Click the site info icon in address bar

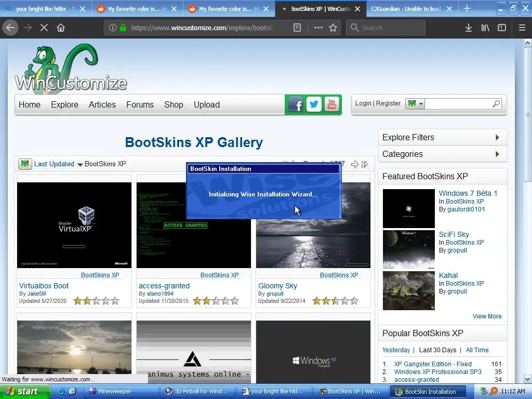coord(113,28)
